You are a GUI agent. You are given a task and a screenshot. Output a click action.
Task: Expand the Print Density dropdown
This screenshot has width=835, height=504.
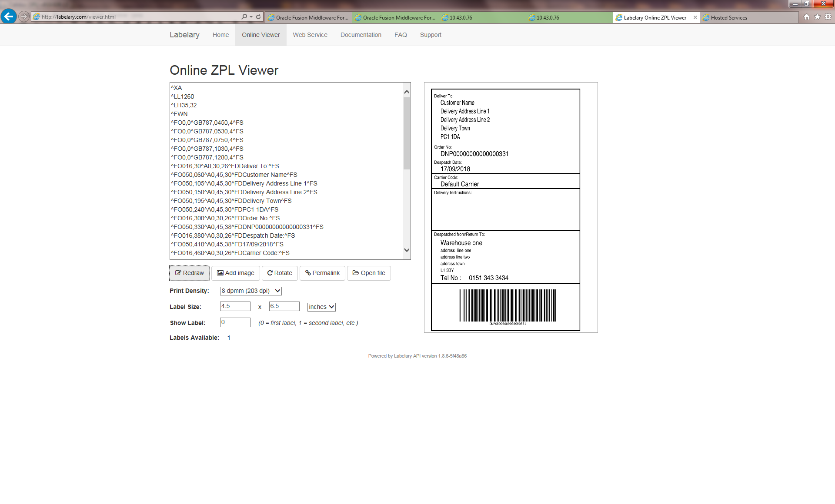[x=251, y=291]
